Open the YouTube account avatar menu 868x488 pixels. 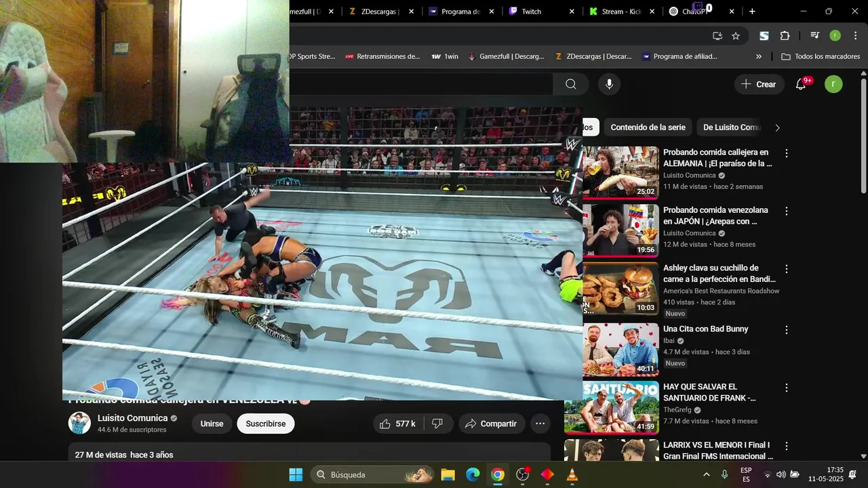(x=833, y=84)
